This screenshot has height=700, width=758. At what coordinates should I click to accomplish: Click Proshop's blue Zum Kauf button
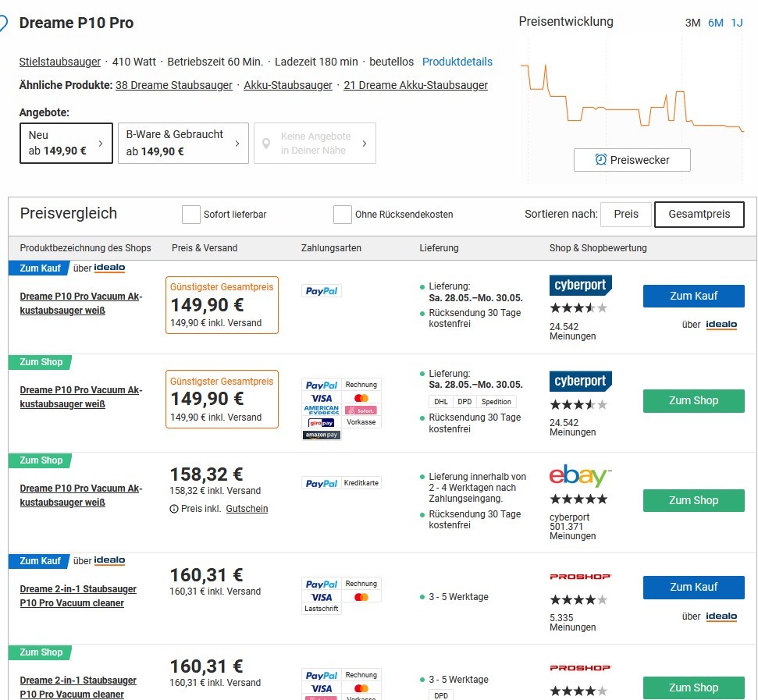pyautogui.click(x=694, y=588)
